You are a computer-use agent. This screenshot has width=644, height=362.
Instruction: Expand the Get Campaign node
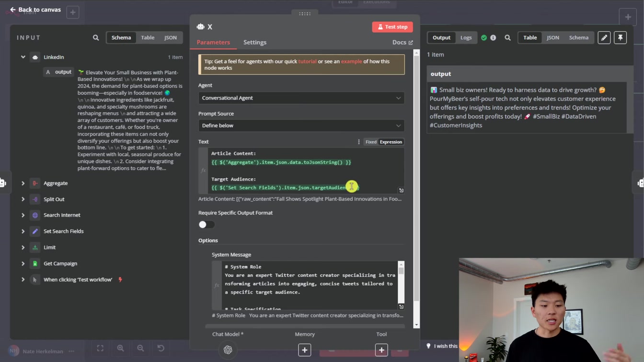pyautogui.click(x=23, y=263)
